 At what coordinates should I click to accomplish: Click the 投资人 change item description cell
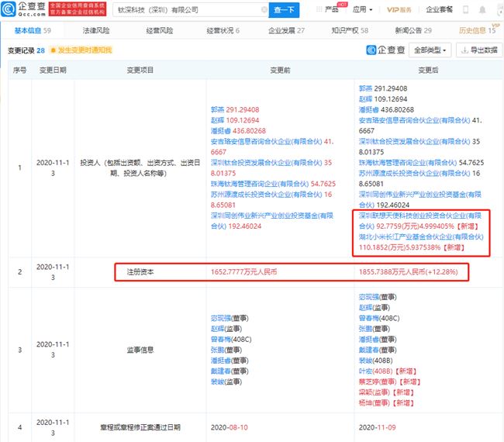tap(140, 168)
